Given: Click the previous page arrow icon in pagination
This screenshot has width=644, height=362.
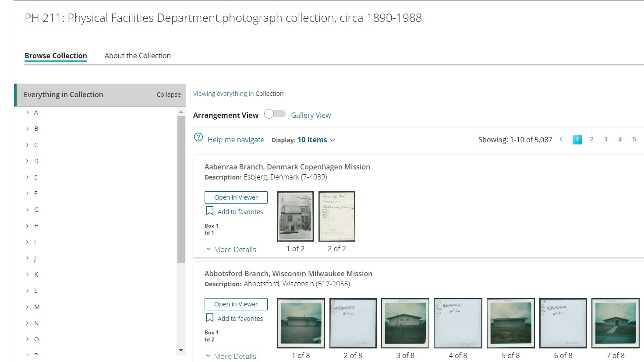Looking at the screenshot, I should coord(561,139).
